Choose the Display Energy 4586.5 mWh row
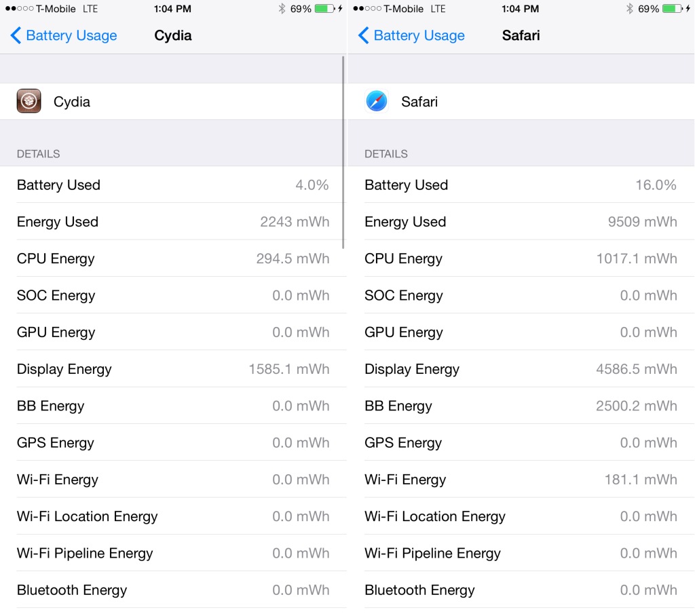Screen dimensions: 695x616 tap(521, 369)
